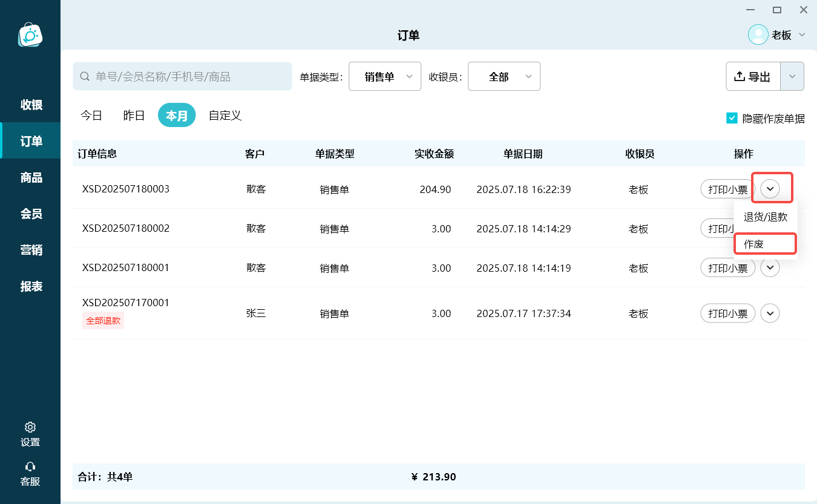The image size is (817, 504).
Task: Go to 收银 in the sidebar
Action: click(31, 105)
